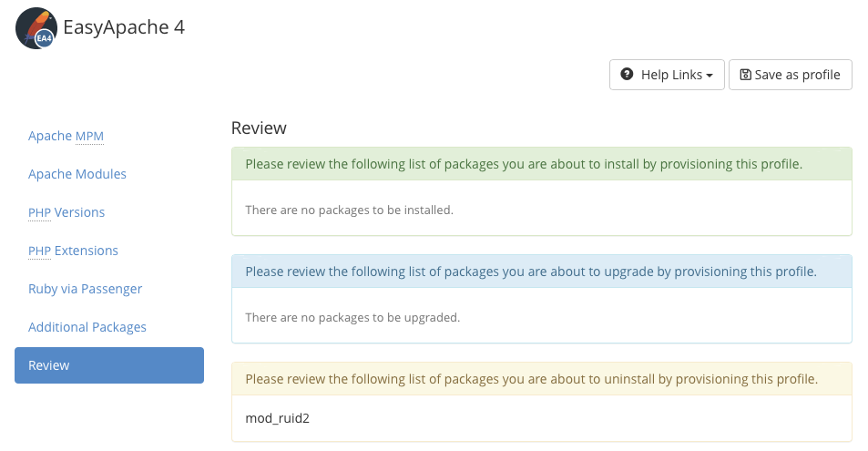Expand the Help Links dropdown caret
The width and height of the screenshot is (868, 451).
click(710, 76)
